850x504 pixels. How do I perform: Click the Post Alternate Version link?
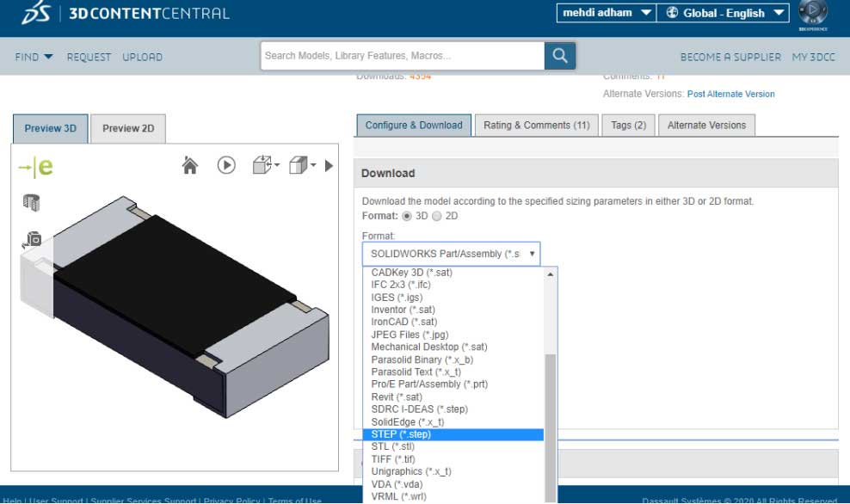coord(730,94)
